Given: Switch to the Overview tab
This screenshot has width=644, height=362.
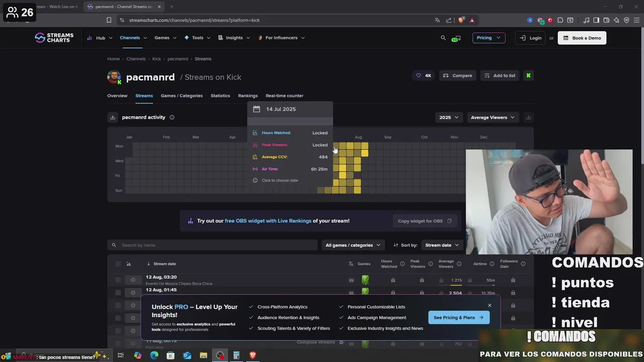Looking at the screenshot, I should pyautogui.click(x=117, y=96).
